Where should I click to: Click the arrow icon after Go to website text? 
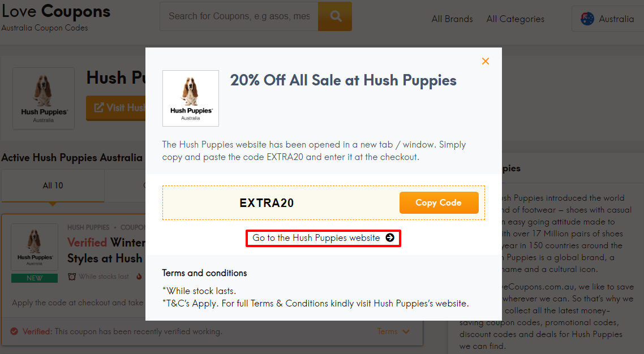(390, 238)
